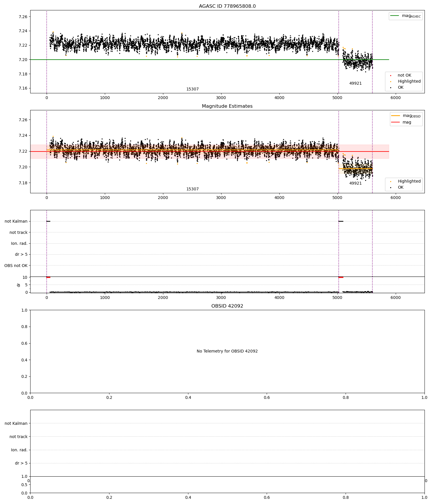Click the 7.16 tick of the top plot
Image resolution: width=432 pixels, height=504 pixels.
[x=23, y=88]
